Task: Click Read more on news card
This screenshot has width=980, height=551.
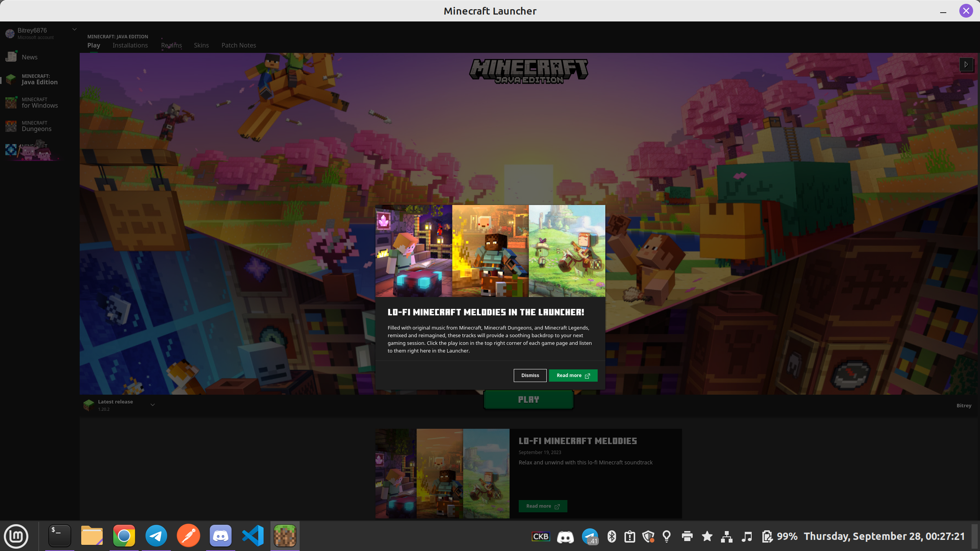Action: [542, 506]
